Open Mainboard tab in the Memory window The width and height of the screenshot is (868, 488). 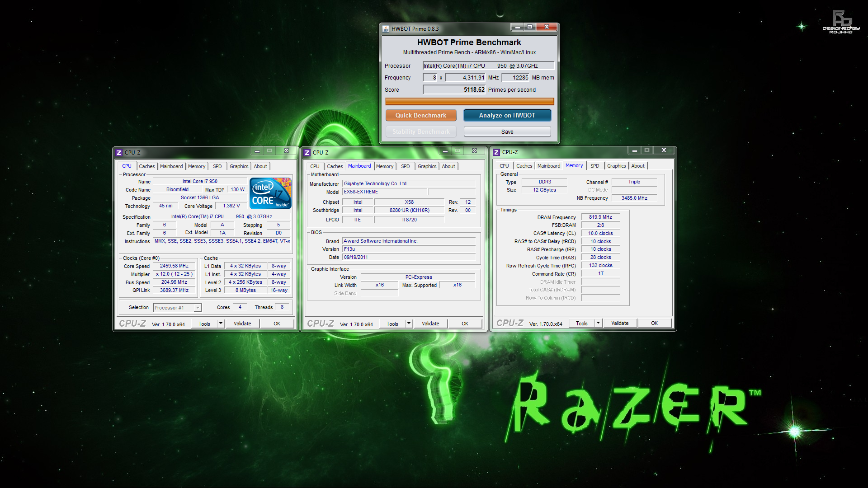pos(549,166)
